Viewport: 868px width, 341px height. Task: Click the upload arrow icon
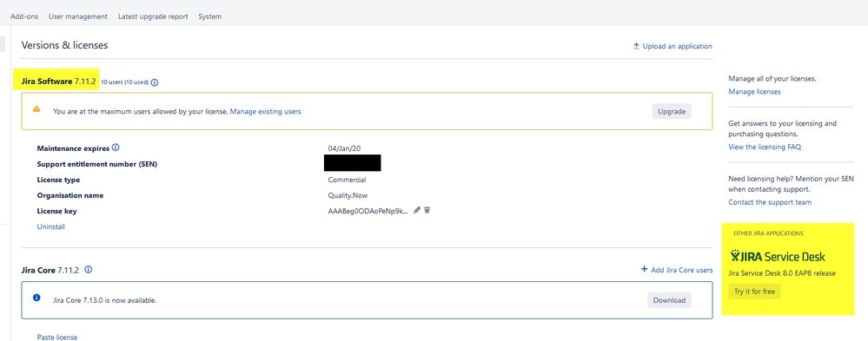coord(637,46)
